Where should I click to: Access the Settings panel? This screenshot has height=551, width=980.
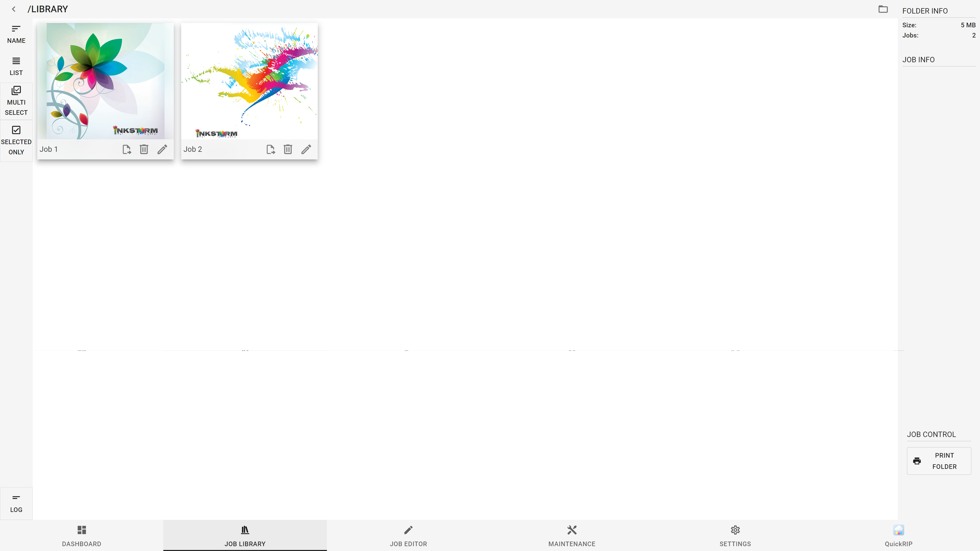tap(735, 535)
